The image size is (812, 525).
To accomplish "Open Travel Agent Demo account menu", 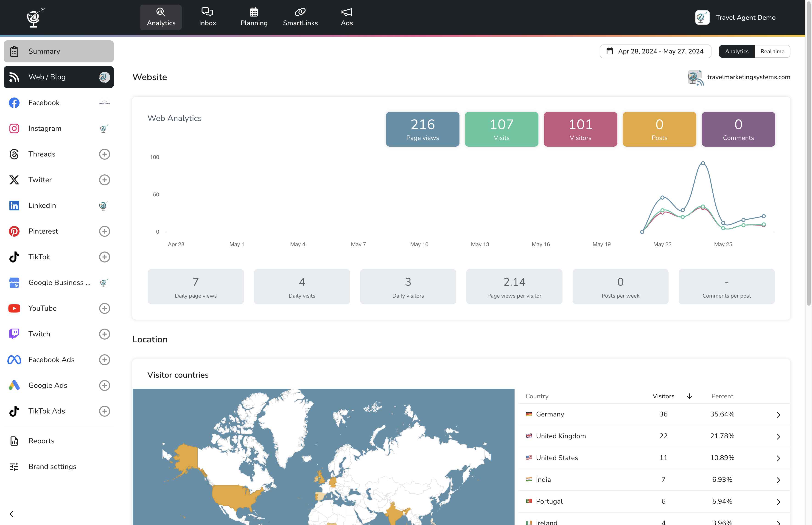I will 735,17.
